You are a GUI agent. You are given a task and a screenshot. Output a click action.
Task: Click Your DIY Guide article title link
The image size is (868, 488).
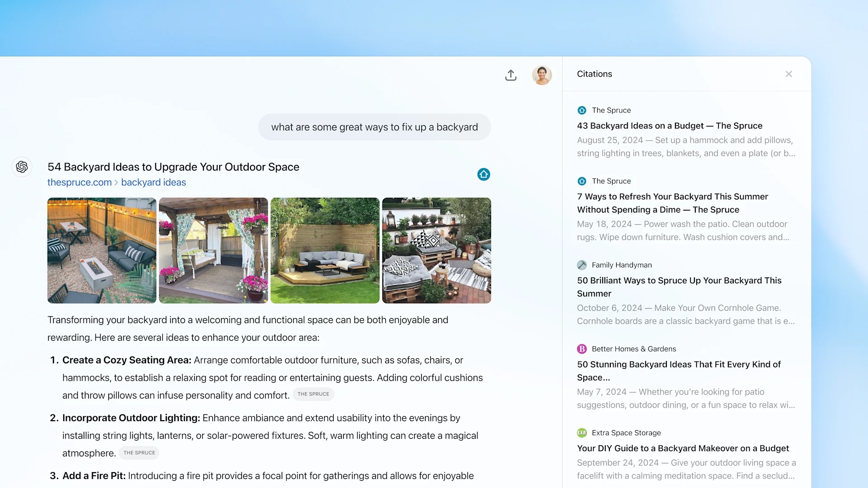683,448
